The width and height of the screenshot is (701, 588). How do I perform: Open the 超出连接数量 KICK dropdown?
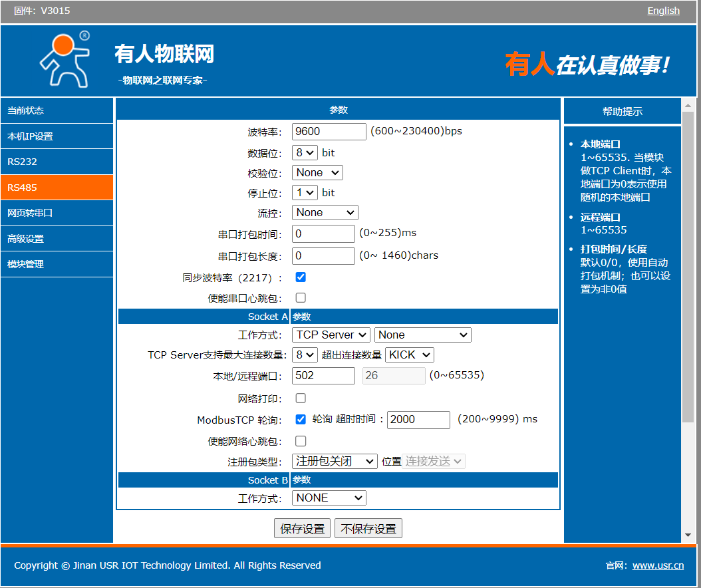409,355
